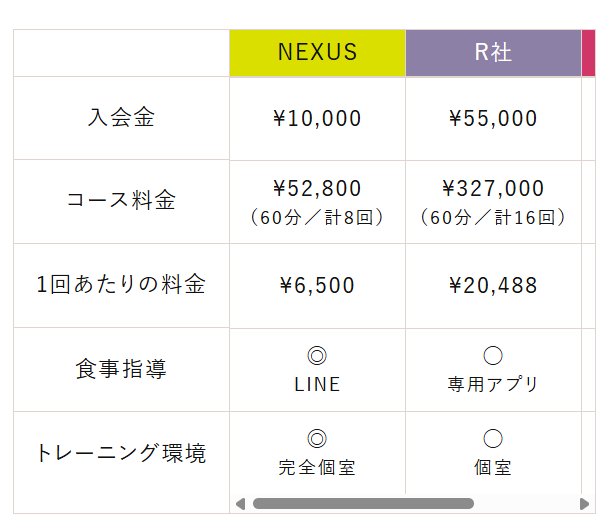Click the R社 ¥55,000 enrollment fee cell
Viewport: 609px width, 518px height.
(493, 118)
